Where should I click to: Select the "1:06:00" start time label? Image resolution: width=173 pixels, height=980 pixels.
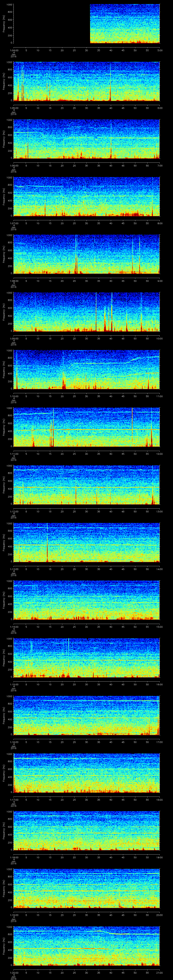click(14, 166)
